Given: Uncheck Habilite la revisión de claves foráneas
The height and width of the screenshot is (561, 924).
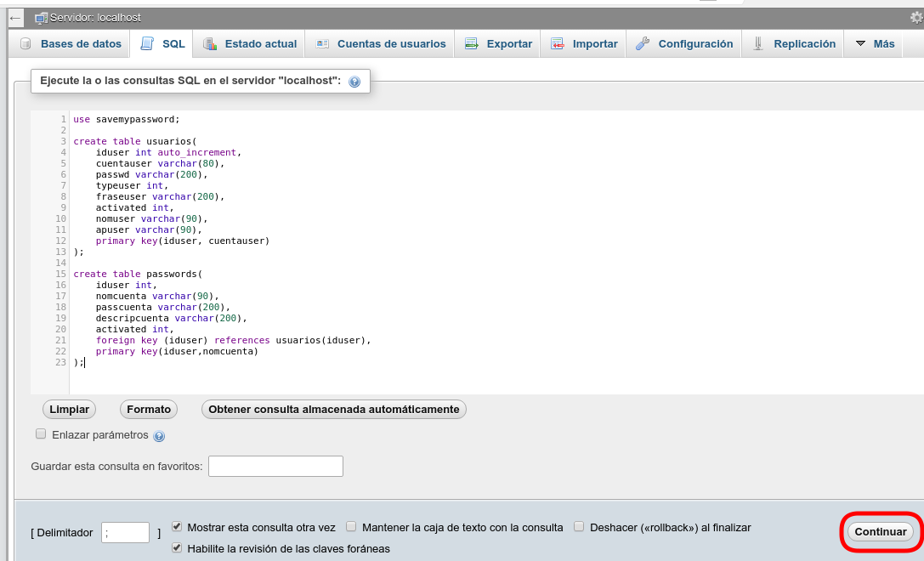Looking at the screenshot, I should click(x=177, y=547).
